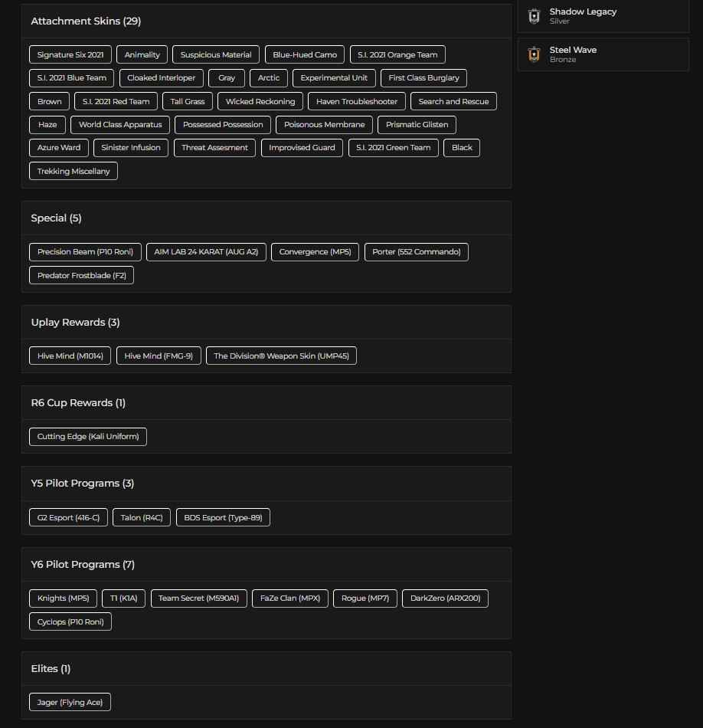This screenshot has height=728, width=703.
Task: Choose the Wicked Reckoning skin tag
Action: pos(260,101)
